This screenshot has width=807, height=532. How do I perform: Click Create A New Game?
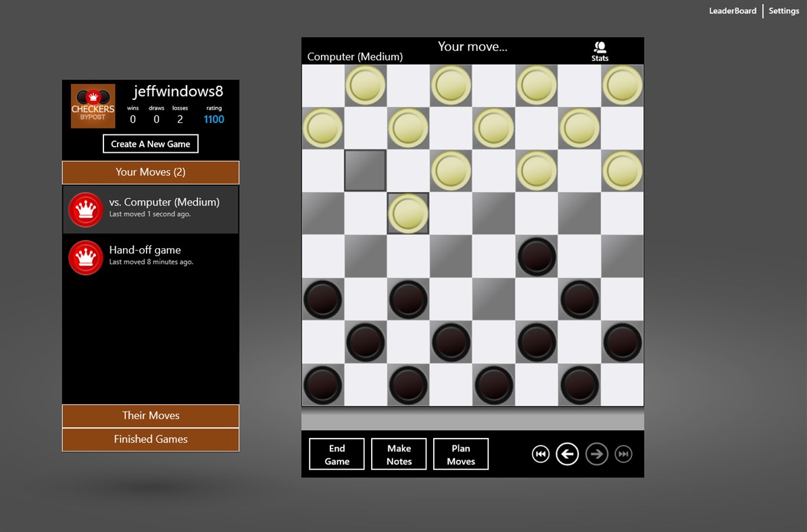[x=150, y=143]
